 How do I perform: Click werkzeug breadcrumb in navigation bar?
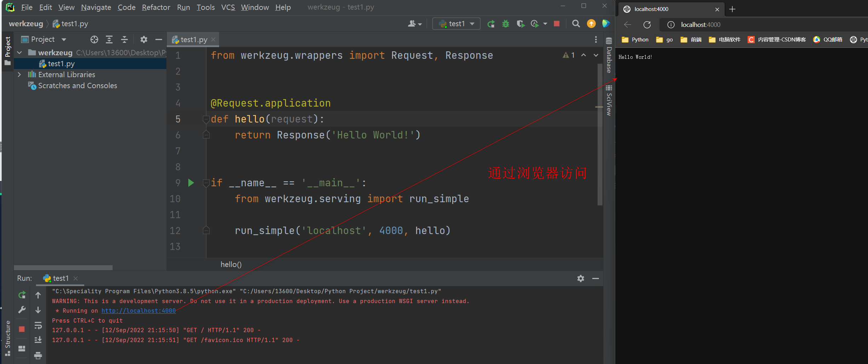[26, 24]
